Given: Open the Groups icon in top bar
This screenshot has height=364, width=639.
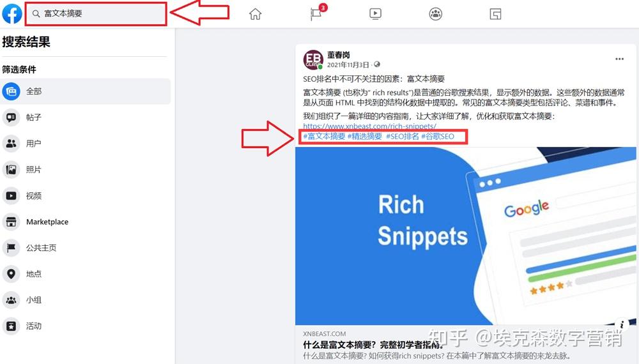Looking at the screenshot, I should 435,14.
